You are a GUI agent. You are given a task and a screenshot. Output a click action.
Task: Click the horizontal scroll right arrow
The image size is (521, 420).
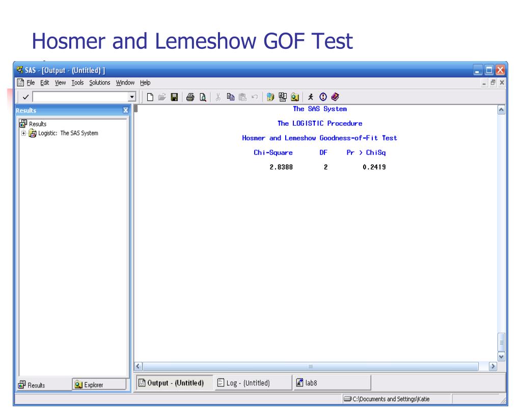point(493,367)
